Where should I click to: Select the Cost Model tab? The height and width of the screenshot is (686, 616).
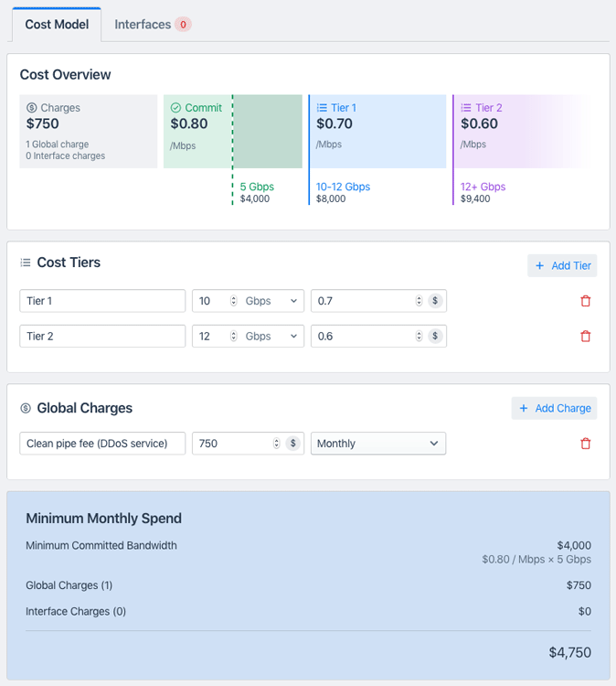pyautogui.click(x=57, y=25)
